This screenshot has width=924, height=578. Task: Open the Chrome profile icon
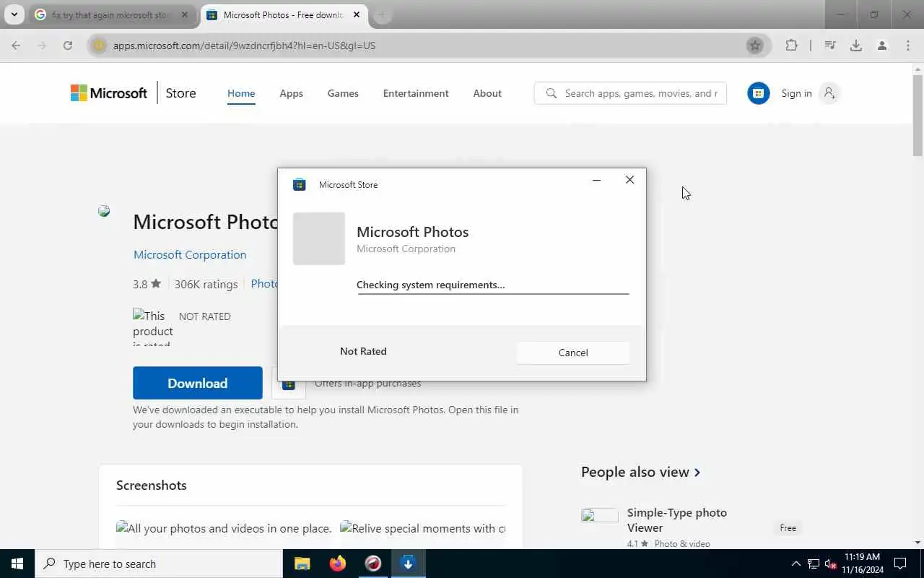tap(882, 46)
